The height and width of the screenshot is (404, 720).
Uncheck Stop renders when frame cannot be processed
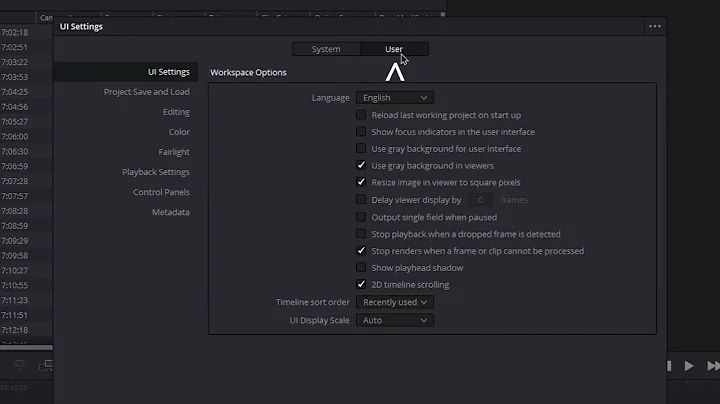(361, 251)
